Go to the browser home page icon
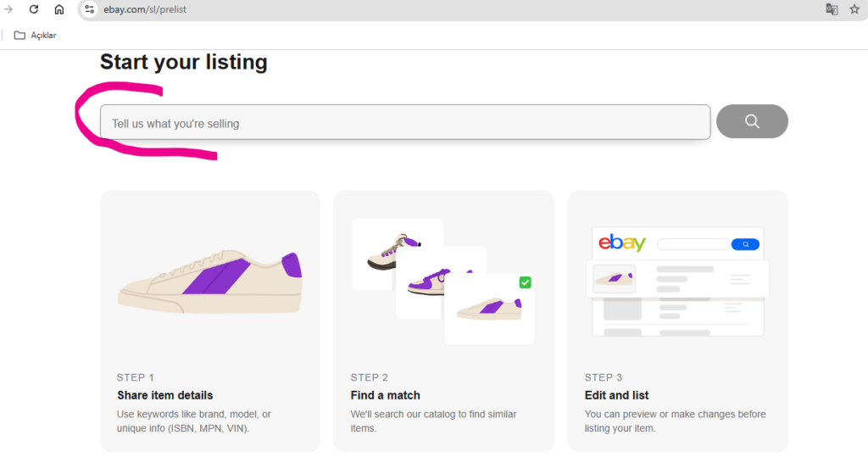Screen dimensions: 868x474 tap(59, 9)
